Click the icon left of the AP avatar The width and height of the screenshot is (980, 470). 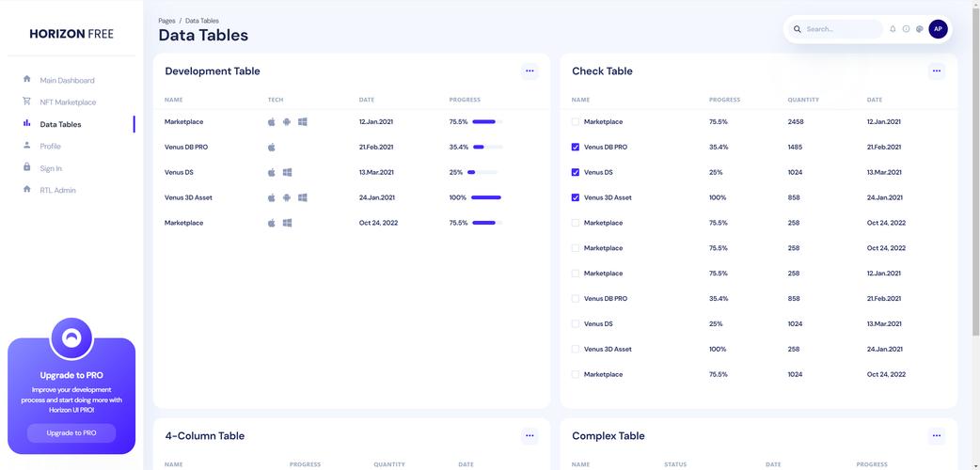coord(919,29)
